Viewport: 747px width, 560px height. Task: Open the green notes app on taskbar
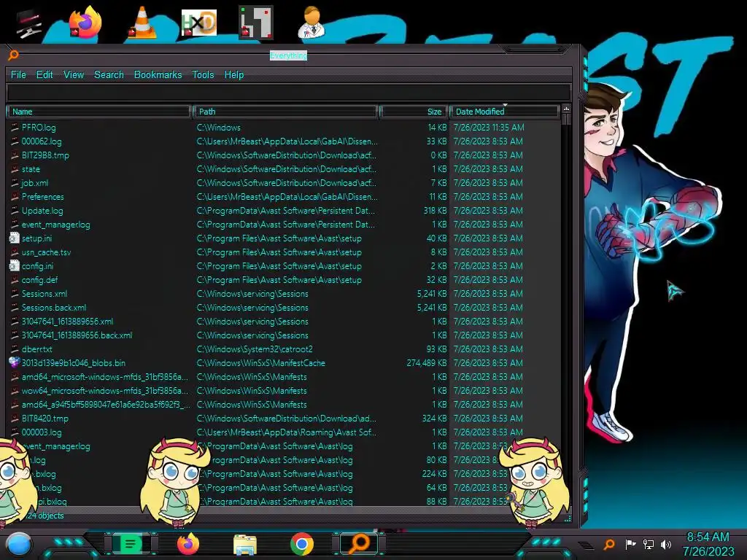point(130,544)
